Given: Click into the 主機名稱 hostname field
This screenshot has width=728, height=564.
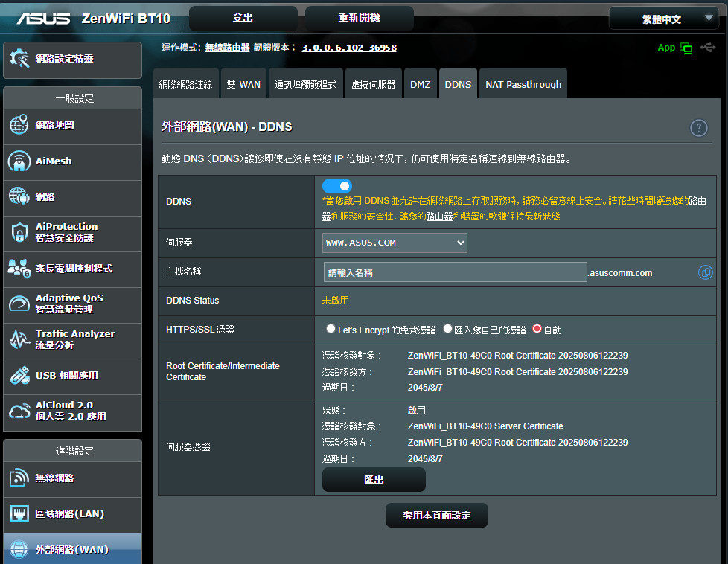Looking at the screenshot, I should point(455,272).
